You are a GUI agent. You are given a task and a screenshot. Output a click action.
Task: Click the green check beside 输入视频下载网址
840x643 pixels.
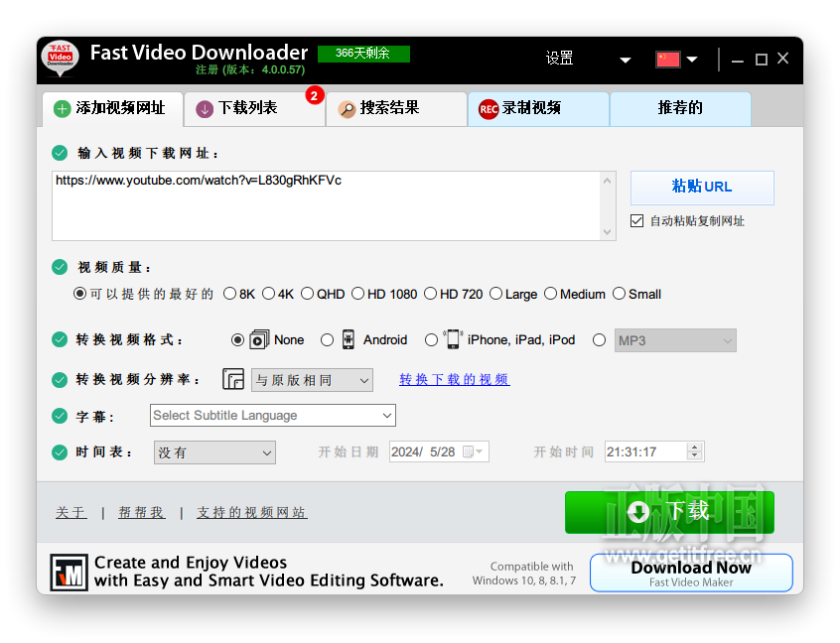[60, 153]
